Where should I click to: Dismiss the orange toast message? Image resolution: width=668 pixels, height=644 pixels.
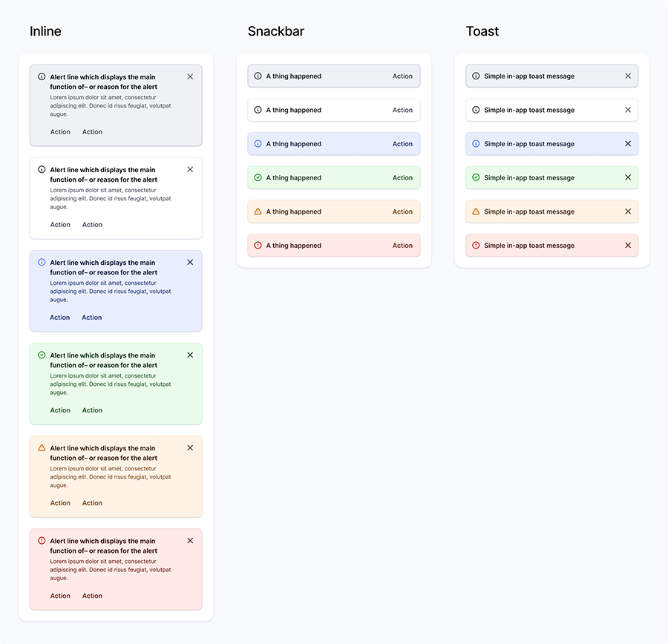pos(628,211)
